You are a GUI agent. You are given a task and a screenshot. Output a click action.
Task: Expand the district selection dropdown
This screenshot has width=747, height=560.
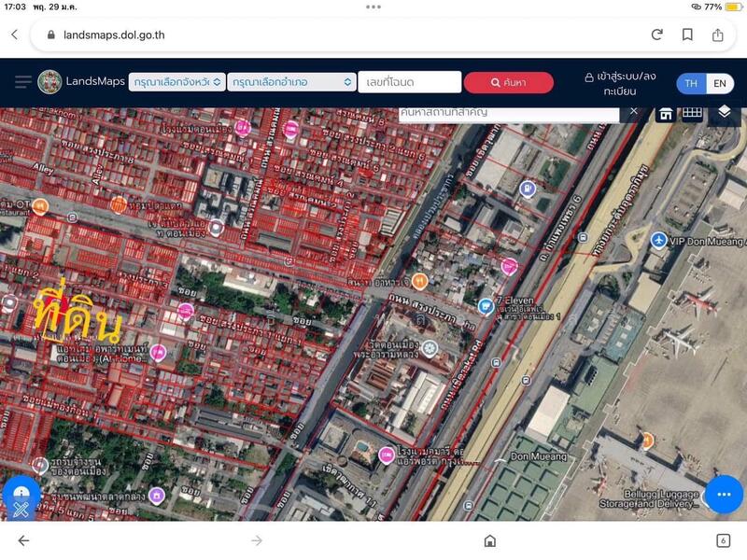click(291, 82)
